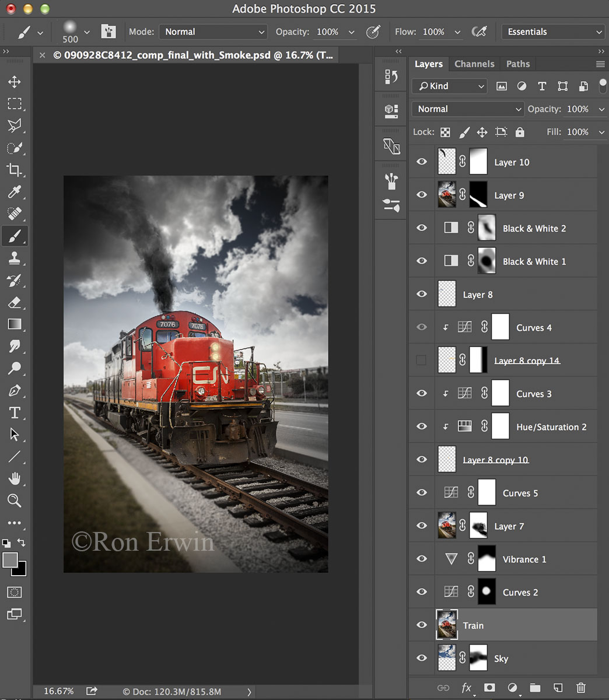Toggle the brush panel icon in options bar
The width and height of the screenshot is (609, 700).
108,32
